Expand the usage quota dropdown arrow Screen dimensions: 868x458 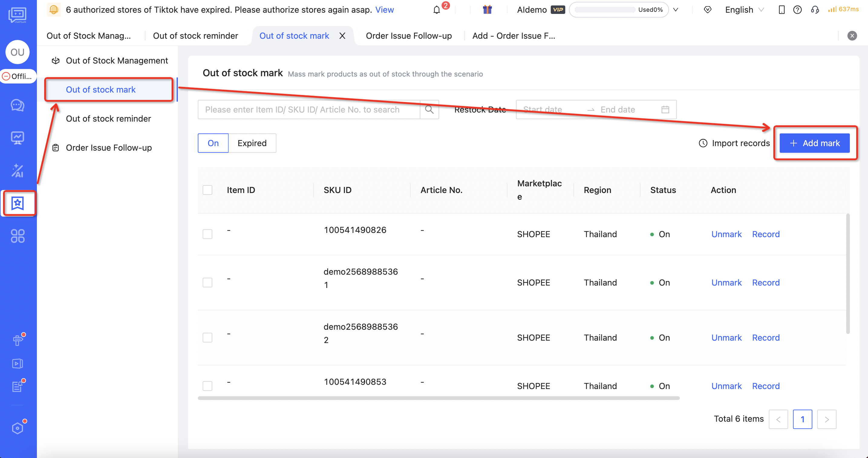click(676, 10)
